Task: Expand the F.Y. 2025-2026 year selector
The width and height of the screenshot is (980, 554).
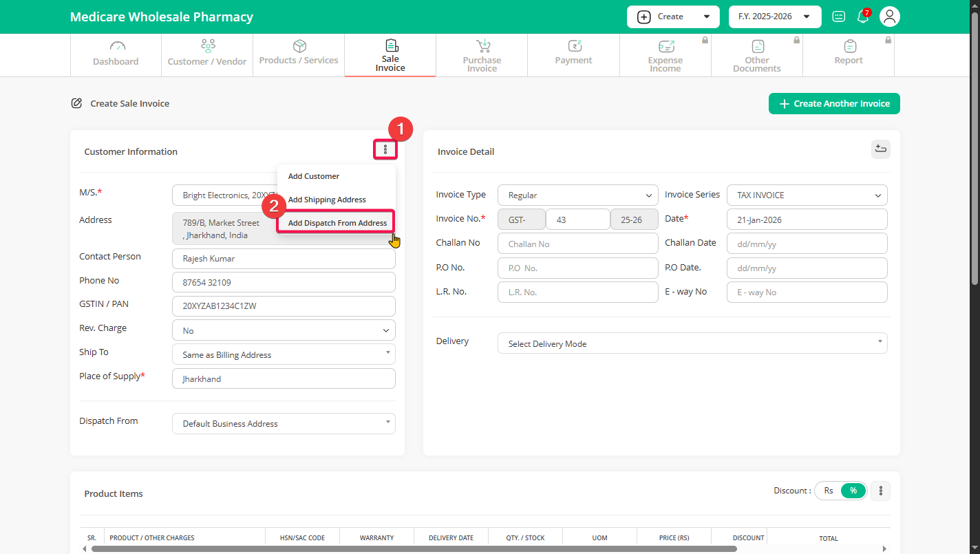Action: 774,17
